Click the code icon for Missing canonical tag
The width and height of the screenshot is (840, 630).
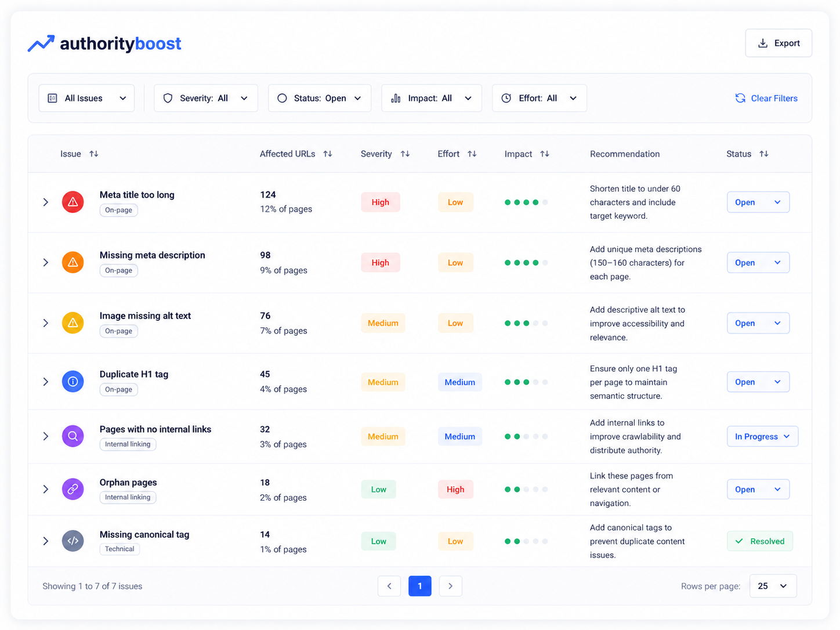(73, 541)
